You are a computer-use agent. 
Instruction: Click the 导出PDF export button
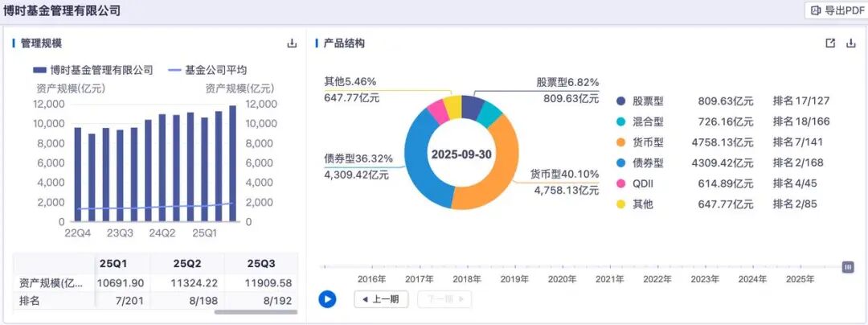pos(836,10)
